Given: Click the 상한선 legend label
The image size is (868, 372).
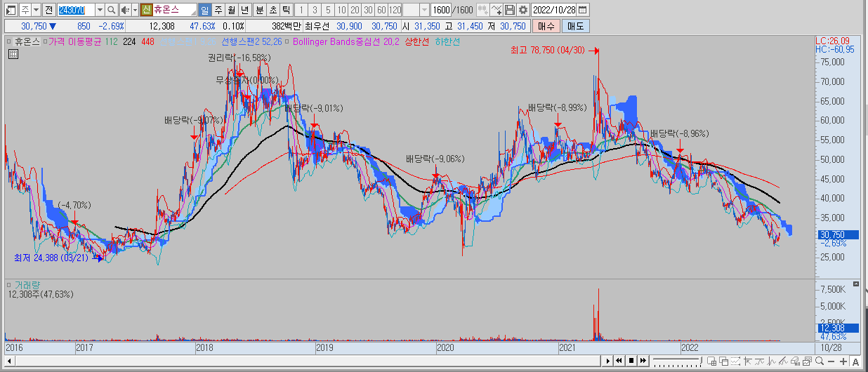Looking at the screenshot, I should (416, 42).
